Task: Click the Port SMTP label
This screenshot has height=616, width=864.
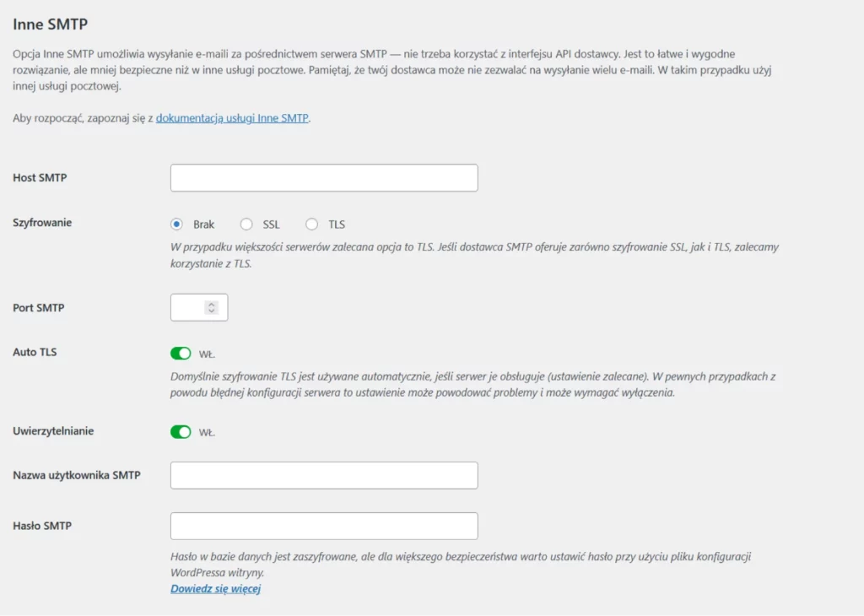Action: click(38, 307)
